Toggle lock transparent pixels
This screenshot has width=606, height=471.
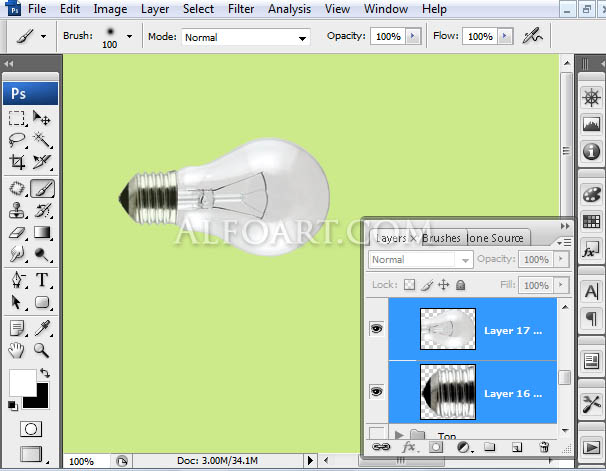[409, 285]
